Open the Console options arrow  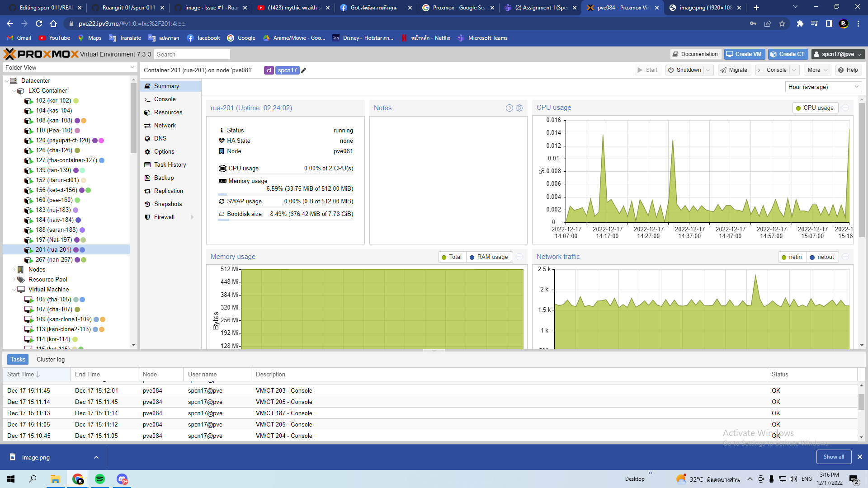[x=795, y=70]
